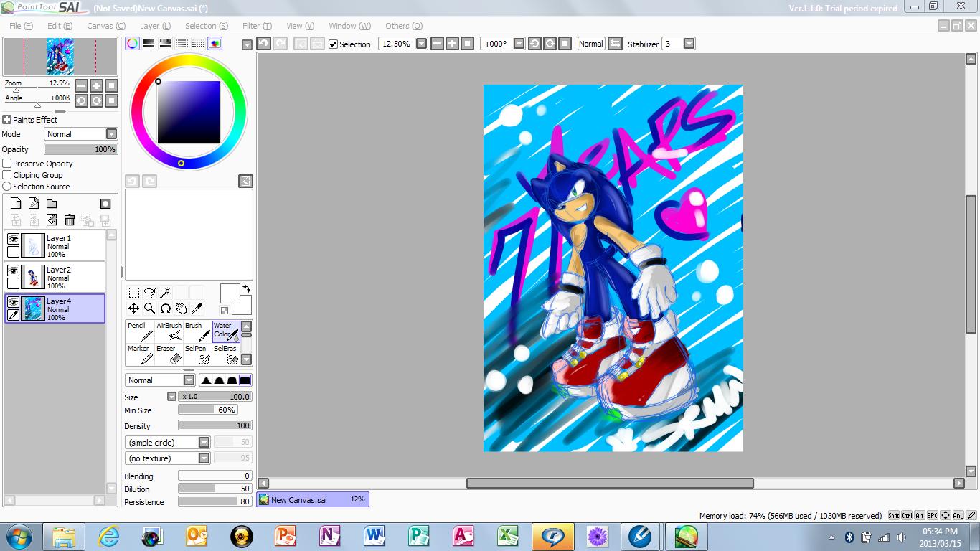The image size is (980, 551).
Task: Toggle the link box of Layer1
Action: (13, 252)
